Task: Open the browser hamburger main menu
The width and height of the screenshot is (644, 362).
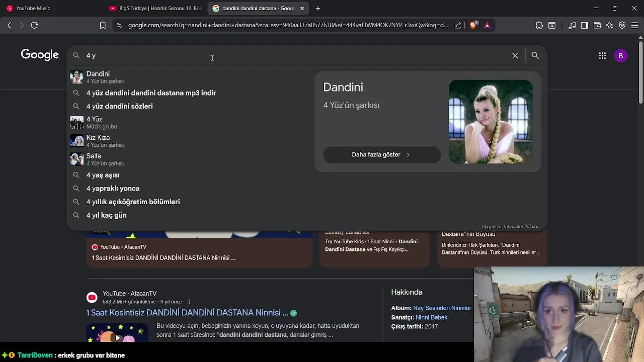Action: pos(635,25)
